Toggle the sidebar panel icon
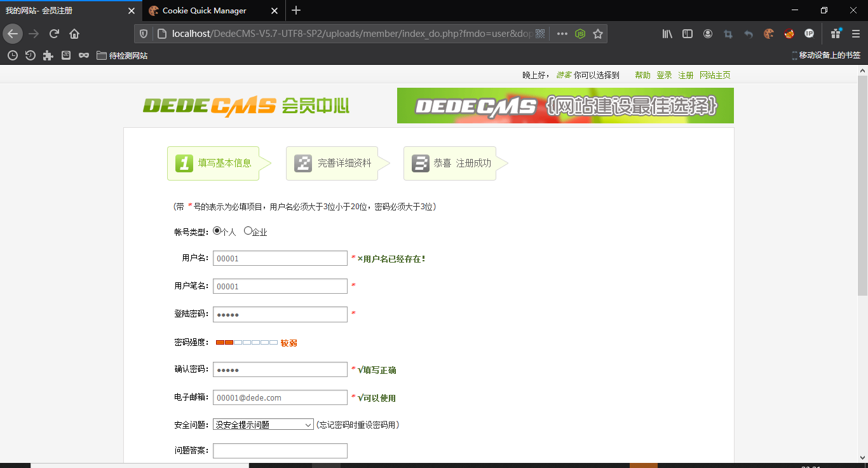Screen dimensions: 868x468 [x=688, y=34]
